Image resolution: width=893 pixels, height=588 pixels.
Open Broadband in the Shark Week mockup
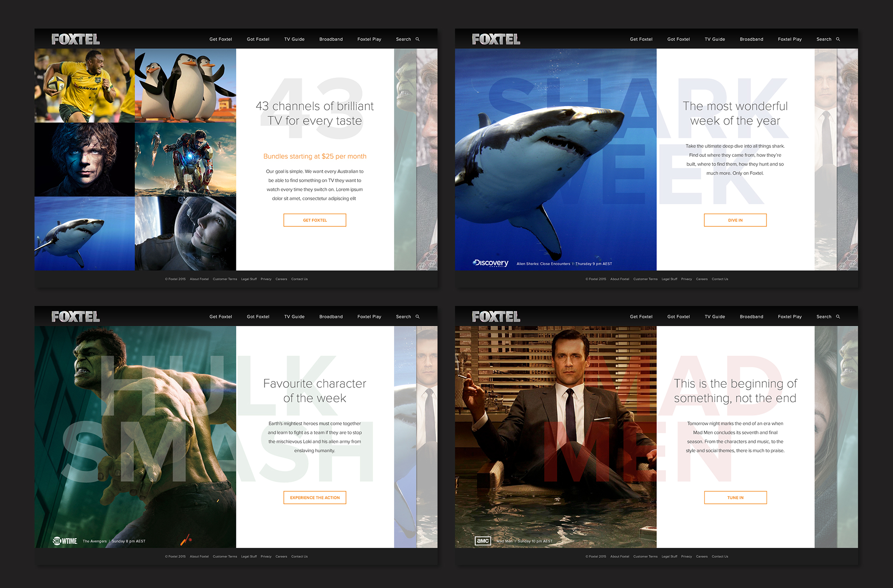click(751, 39)
